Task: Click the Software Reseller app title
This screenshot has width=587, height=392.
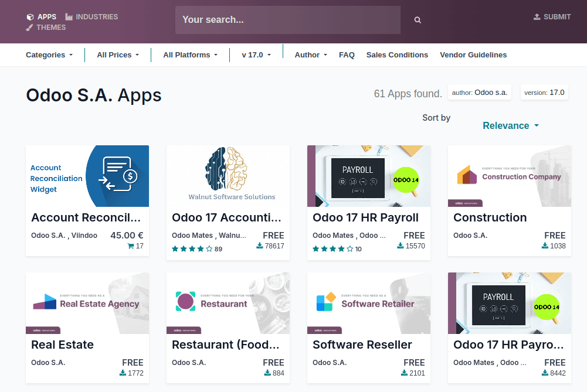Action: 362,345
